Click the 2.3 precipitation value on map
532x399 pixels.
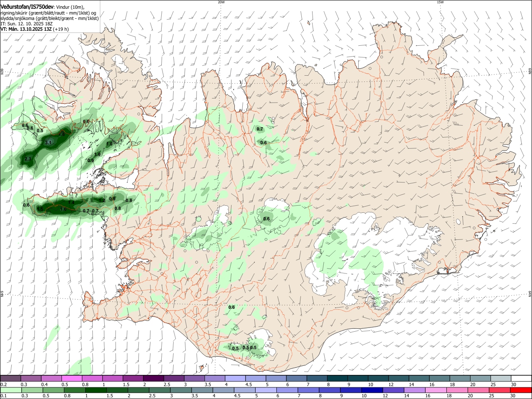[x=28, y=159]
